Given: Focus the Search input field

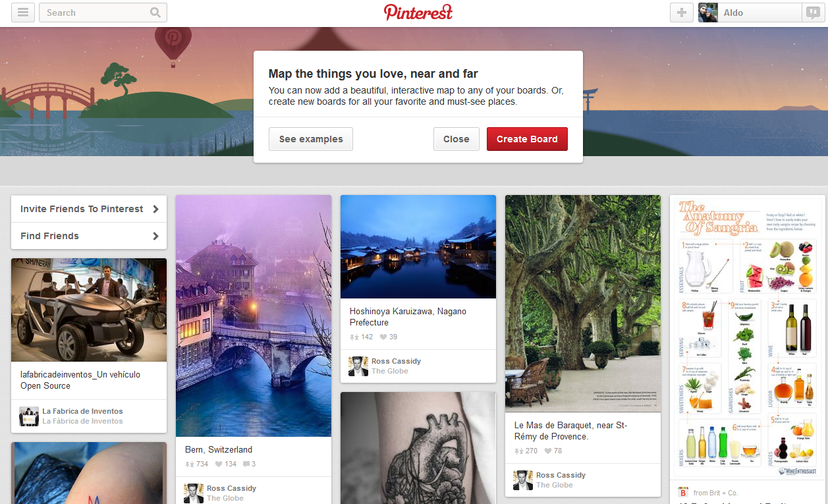Looking at the screenshot, I should [96, 13].
